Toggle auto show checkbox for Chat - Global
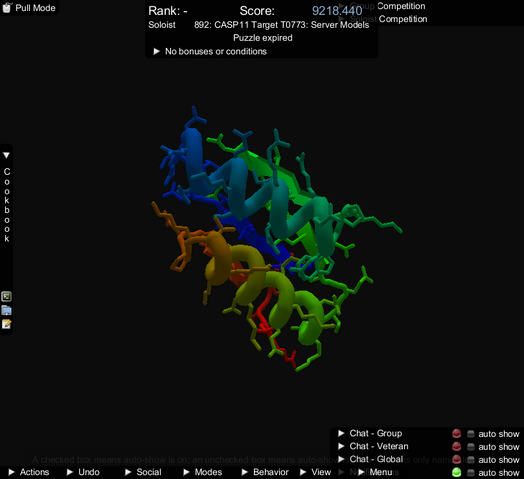The image size is (524, 479). point(471,460)
